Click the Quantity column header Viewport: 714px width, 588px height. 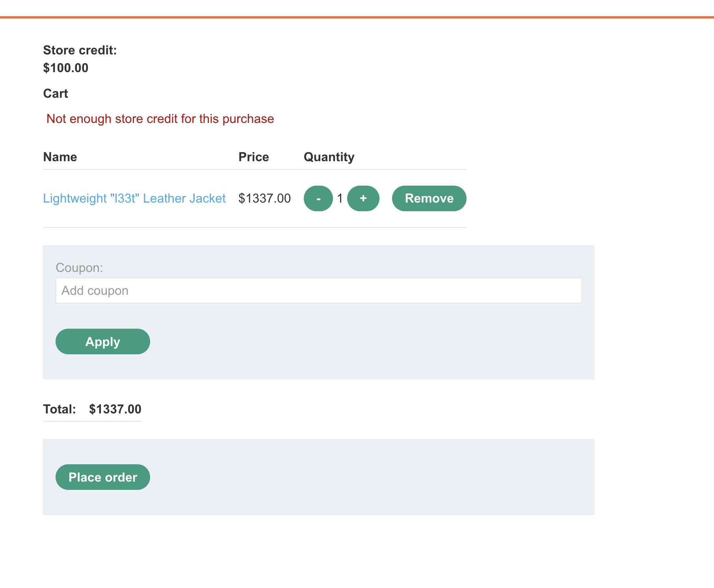[329, 157]
